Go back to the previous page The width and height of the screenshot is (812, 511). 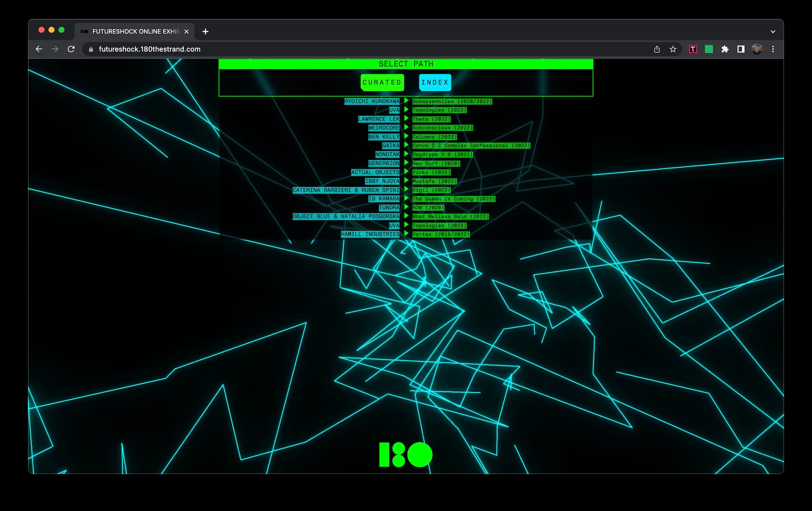pyautogui.click(x=39, y=49)
